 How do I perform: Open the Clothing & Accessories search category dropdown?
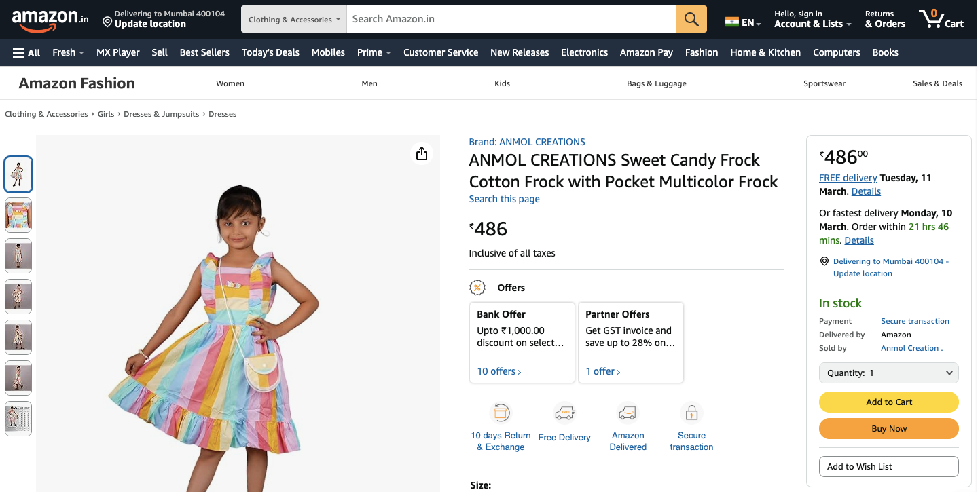click(294, 19)
